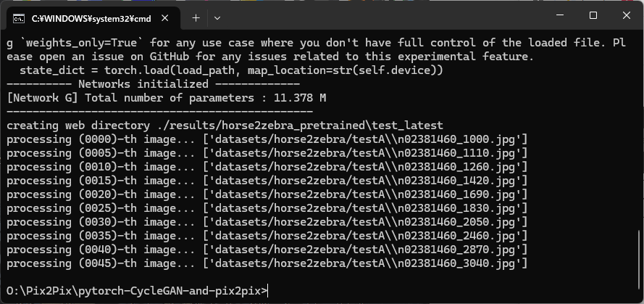Image resolution: width=644 pixels, height=304 pixels.
Task: Open a new tab with the plus button
Action: tap(196, 18)
